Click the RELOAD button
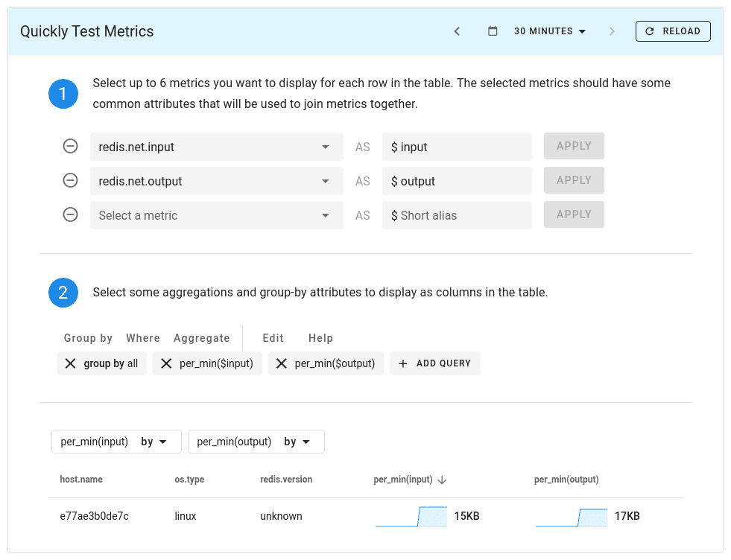Screen dimensions: 731x560 (672, 31)
